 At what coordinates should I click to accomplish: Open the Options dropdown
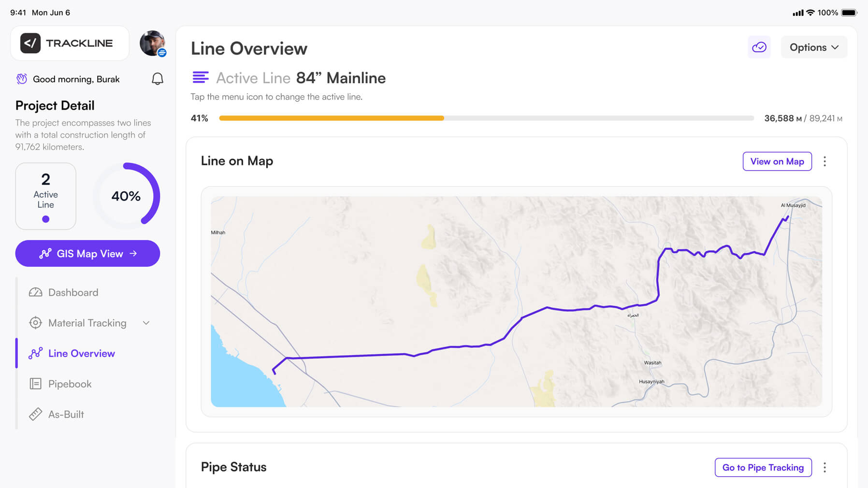pos(814,47)
